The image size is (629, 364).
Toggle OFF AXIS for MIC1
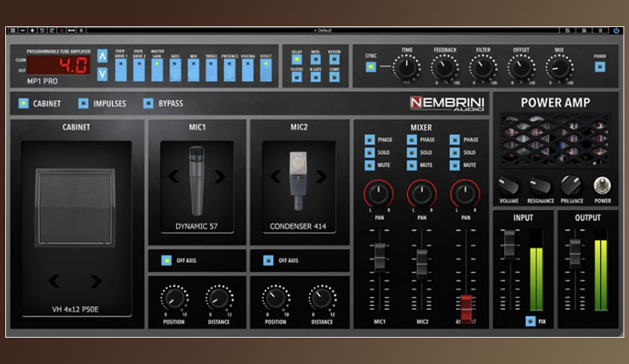point(166,260)
